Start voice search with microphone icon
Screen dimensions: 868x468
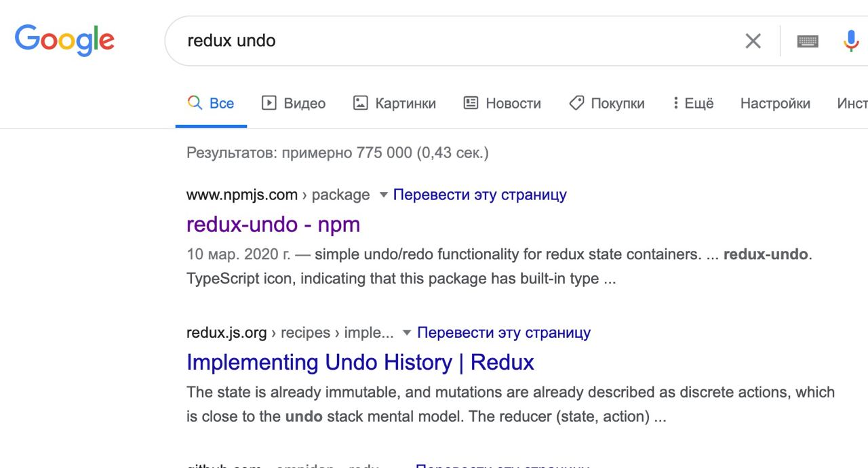(x=851, y=41)
